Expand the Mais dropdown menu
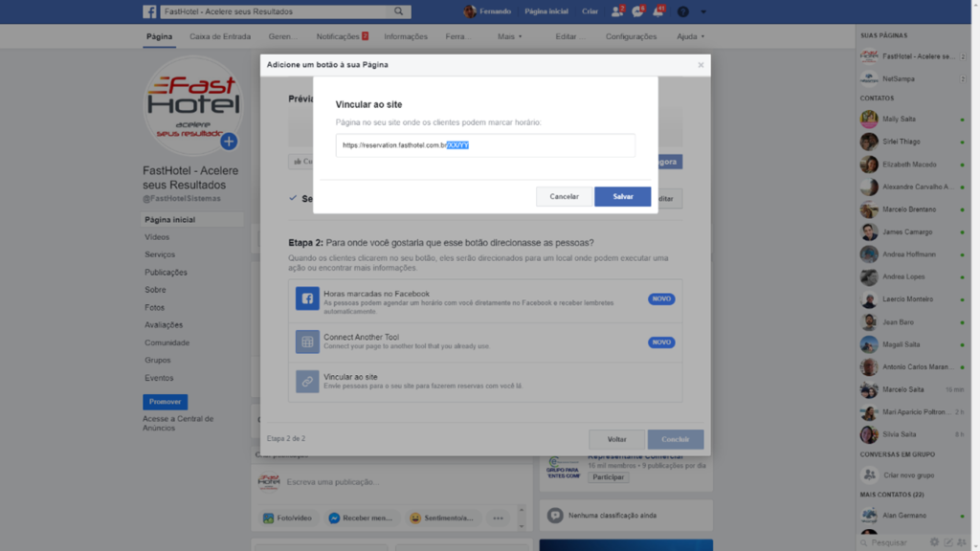 pos(509,36)
